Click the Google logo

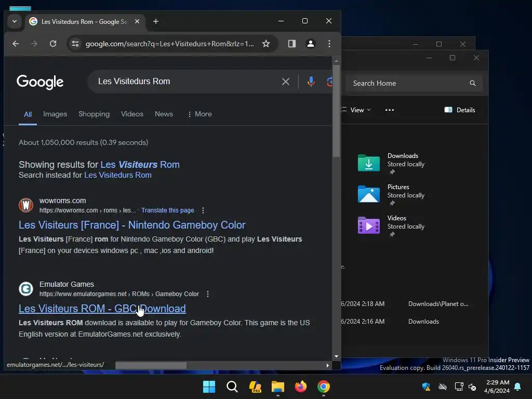point(40,82)
